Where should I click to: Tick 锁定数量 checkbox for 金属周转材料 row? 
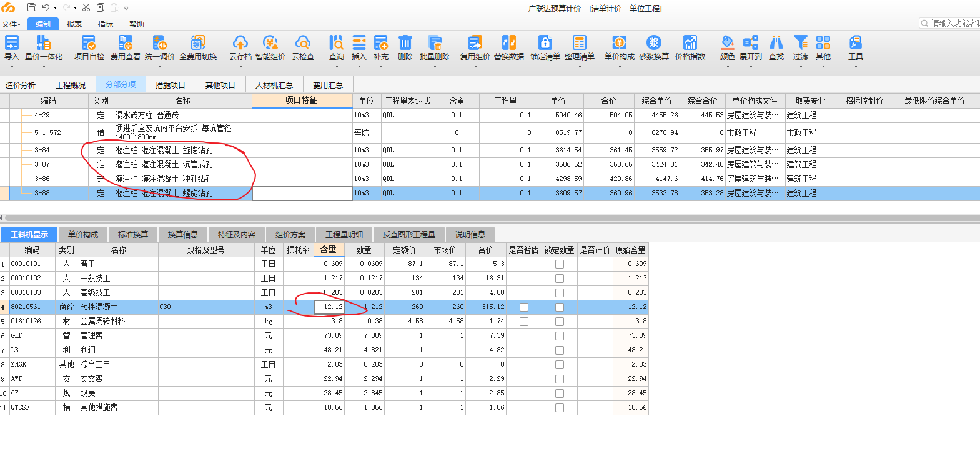560,322
